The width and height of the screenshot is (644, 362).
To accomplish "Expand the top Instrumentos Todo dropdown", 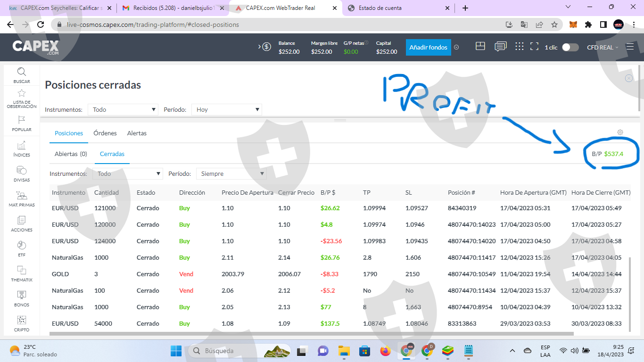I will pyautogui.click(x=123, y=109).
